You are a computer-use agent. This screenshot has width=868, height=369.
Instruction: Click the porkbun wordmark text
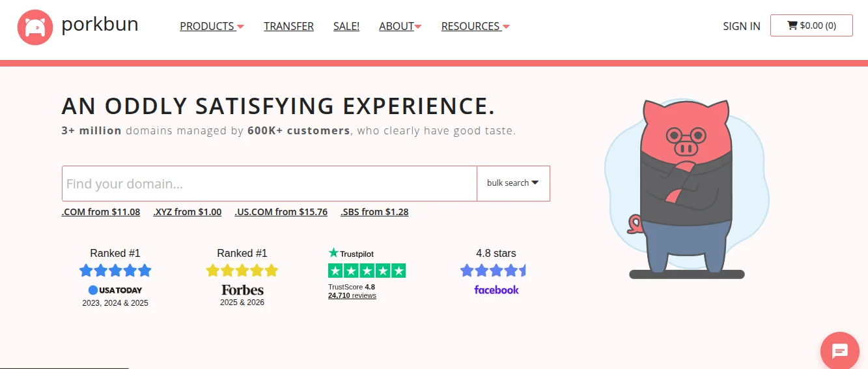(100, 25)
